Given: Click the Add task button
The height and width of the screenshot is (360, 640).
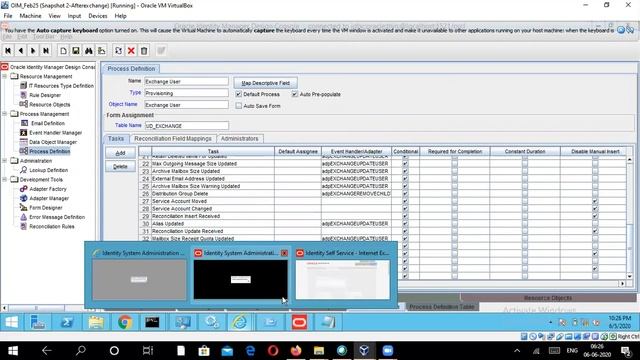Looking at the screenshot, I should (x=120, y=153).
